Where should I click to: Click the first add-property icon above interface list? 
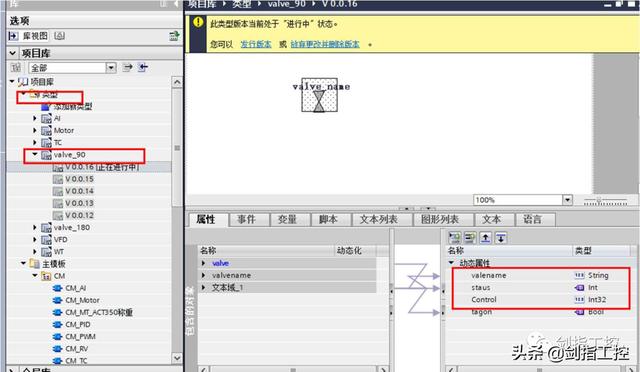click(x=454, y=238)
